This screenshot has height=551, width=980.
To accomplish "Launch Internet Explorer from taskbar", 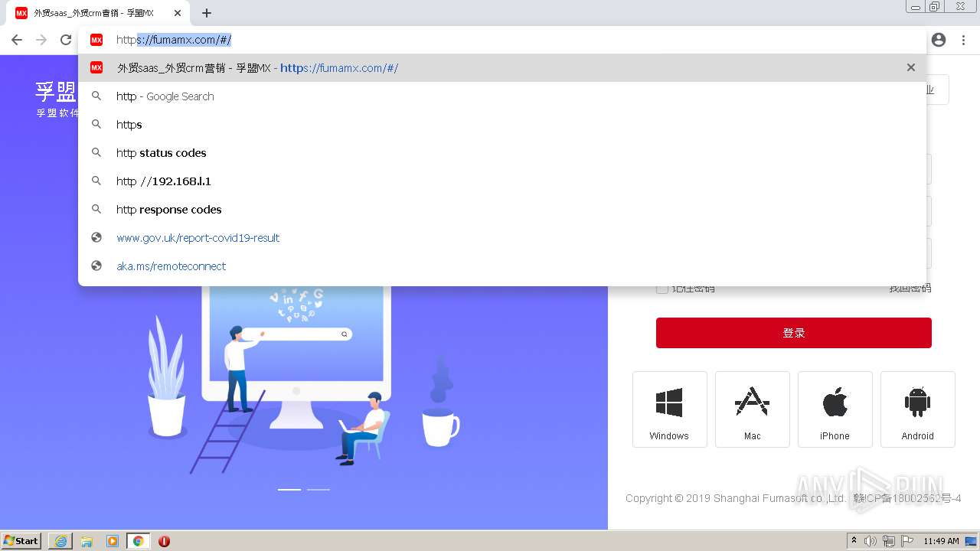I will pyautogui.click(x=60, y=541).
